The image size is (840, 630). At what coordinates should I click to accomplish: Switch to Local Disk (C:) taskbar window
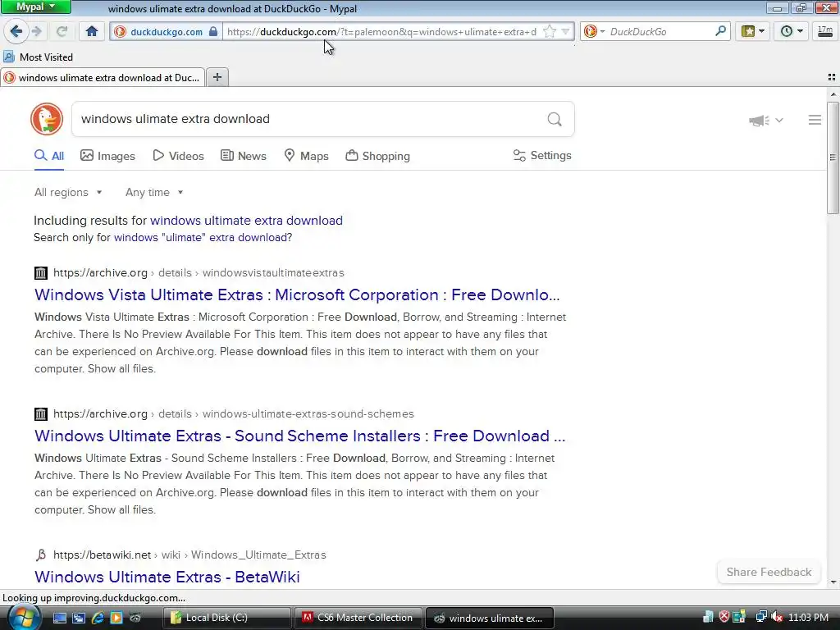pyautogui.click(x=226, y=618)
